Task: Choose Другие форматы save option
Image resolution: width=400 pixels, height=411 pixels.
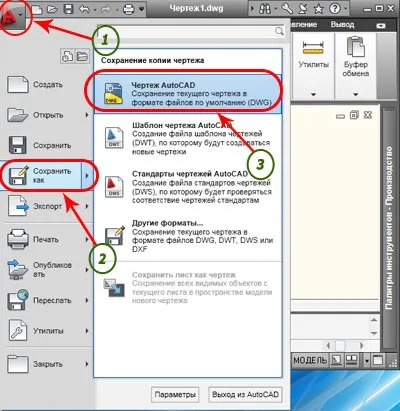Action: (x=188, y=236)
